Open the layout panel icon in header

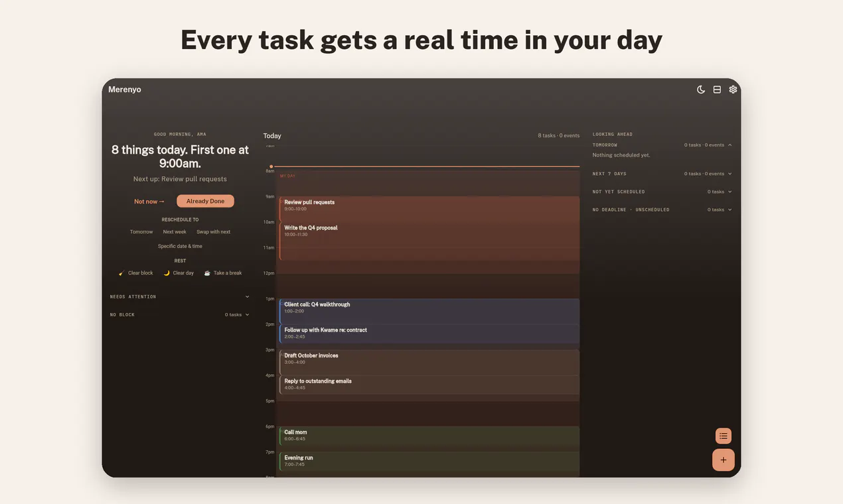click(717, 90)
